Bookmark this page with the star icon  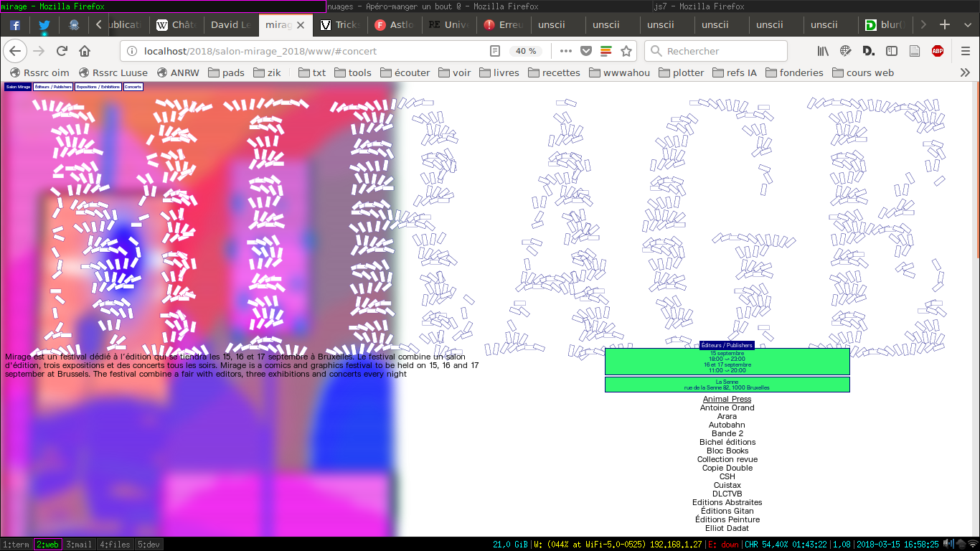tap(626, 51)
